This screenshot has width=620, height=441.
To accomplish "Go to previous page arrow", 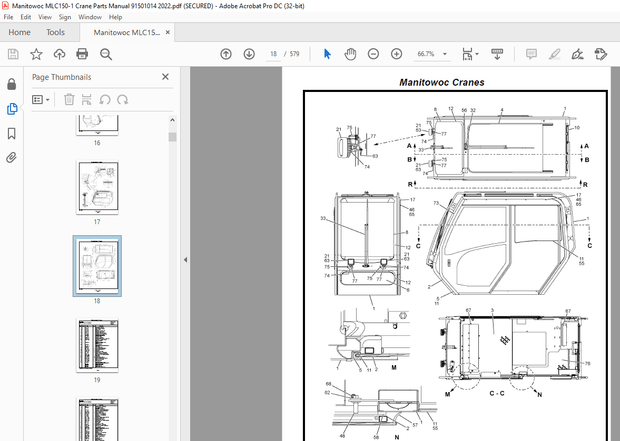I will coord(226,54).
